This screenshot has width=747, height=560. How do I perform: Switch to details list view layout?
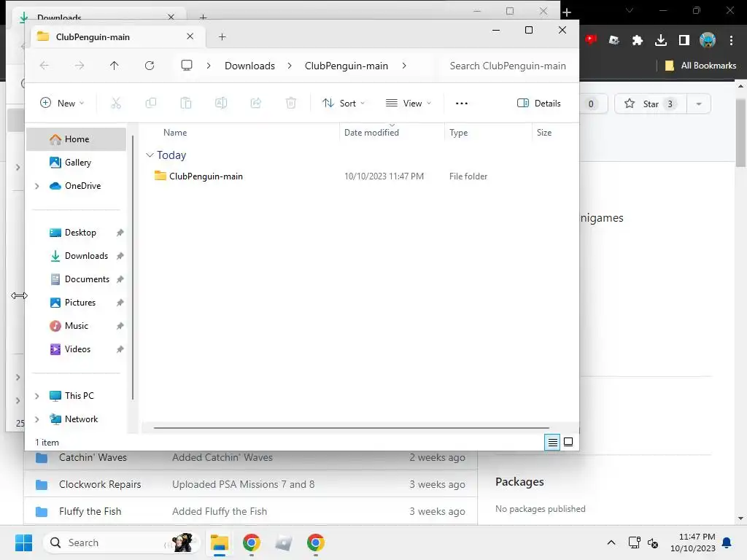552,443
